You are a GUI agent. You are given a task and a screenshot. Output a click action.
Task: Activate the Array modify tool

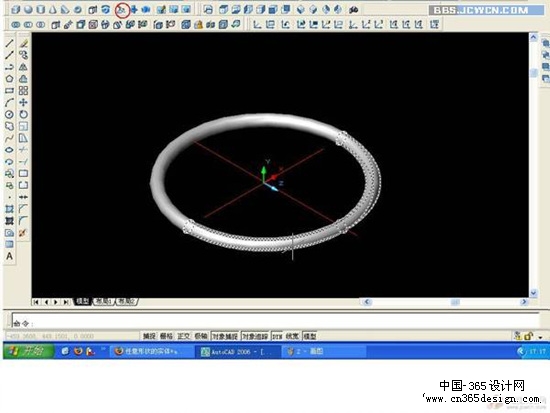coord(23,91)
